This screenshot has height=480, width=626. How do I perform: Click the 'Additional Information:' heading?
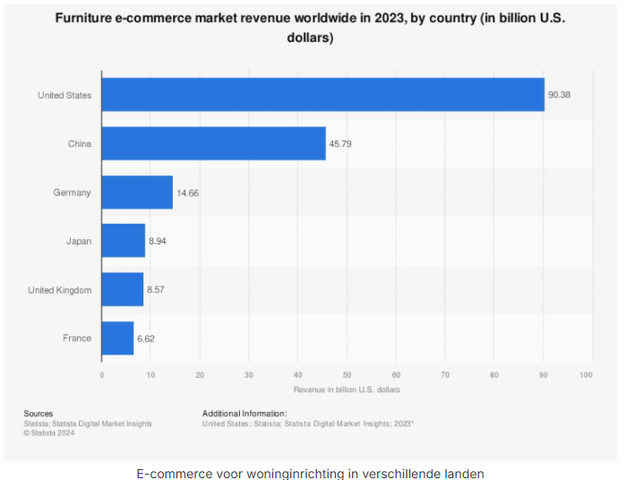coord(244,412)
